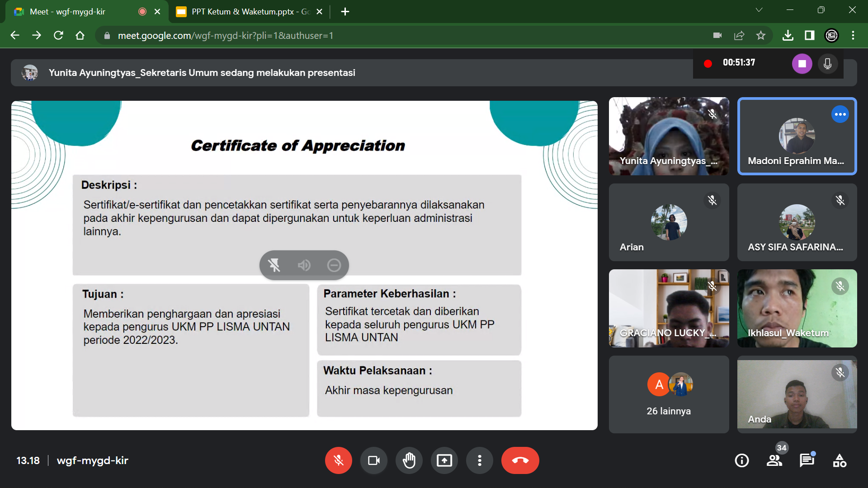
Task: Open options on Madoni Eprahim tile
Action: click(840, 114)
